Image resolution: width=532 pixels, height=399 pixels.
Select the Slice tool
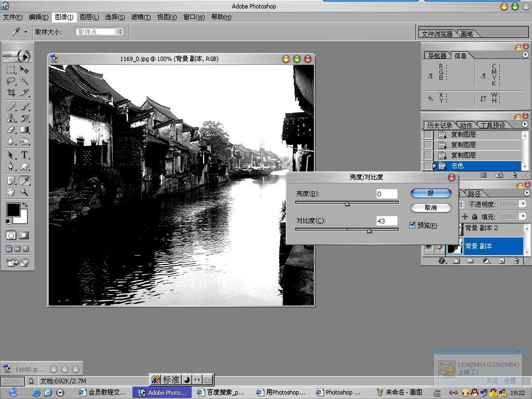24,92
